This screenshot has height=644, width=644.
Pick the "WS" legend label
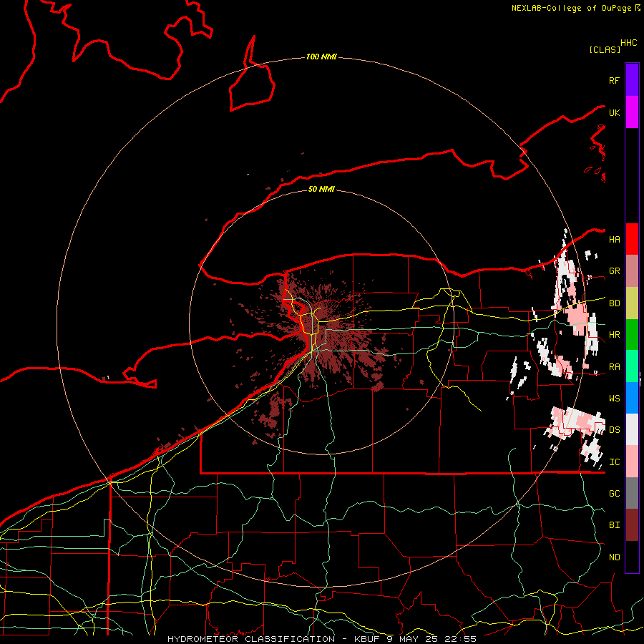click(614, 399)
